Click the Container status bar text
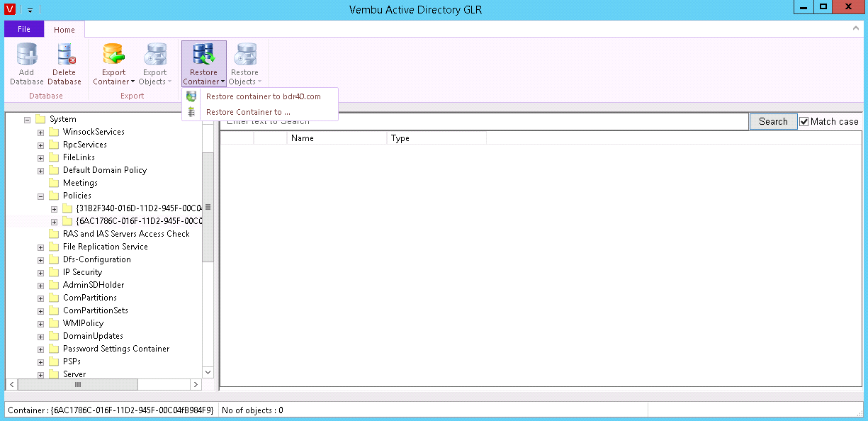Screen dimensions: 868x421 click(x=111, y=410)
